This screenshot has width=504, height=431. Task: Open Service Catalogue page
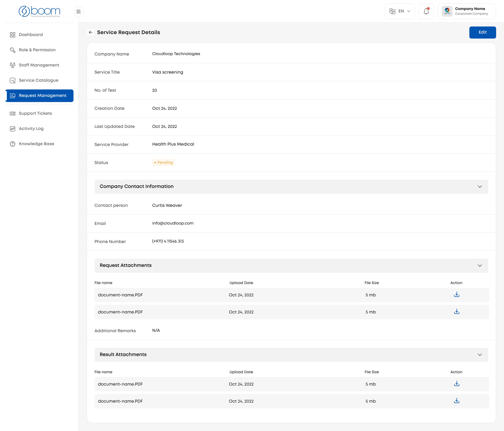point(39,80)
